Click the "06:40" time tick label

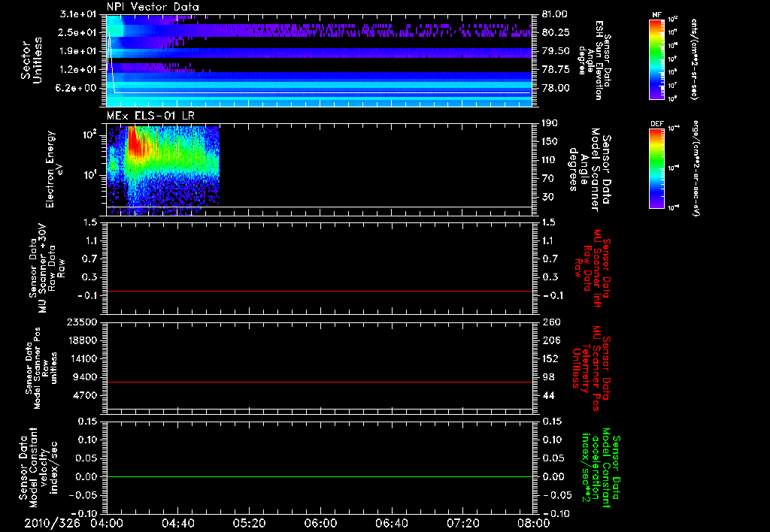point(391,523)
